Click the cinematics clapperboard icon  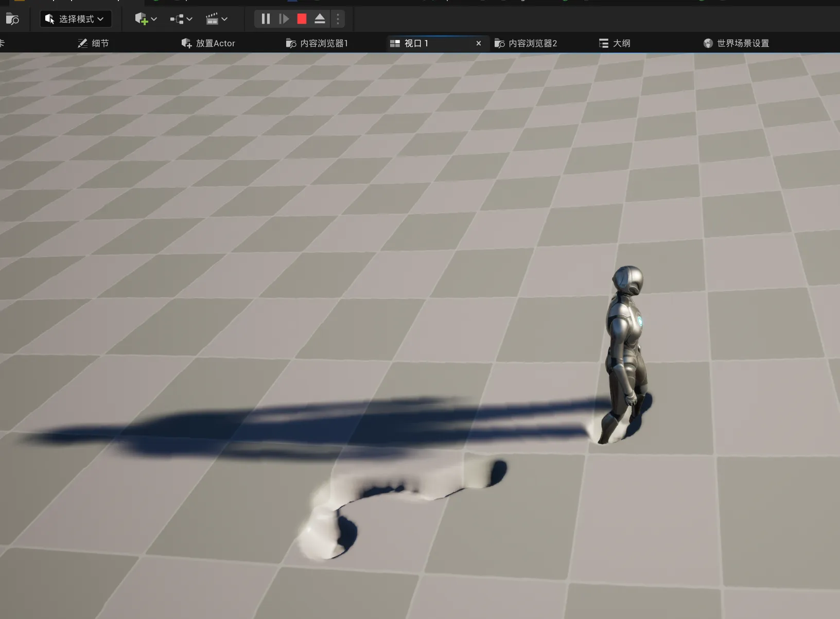pyautogui.click(x=212, y=19)
